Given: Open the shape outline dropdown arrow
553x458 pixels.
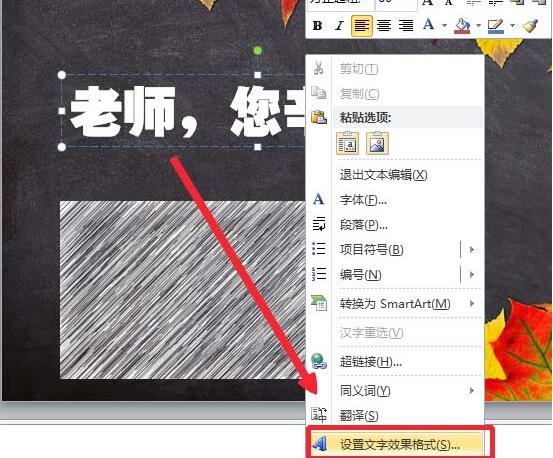Looking at the screenshot, I should tap(512, 25).
